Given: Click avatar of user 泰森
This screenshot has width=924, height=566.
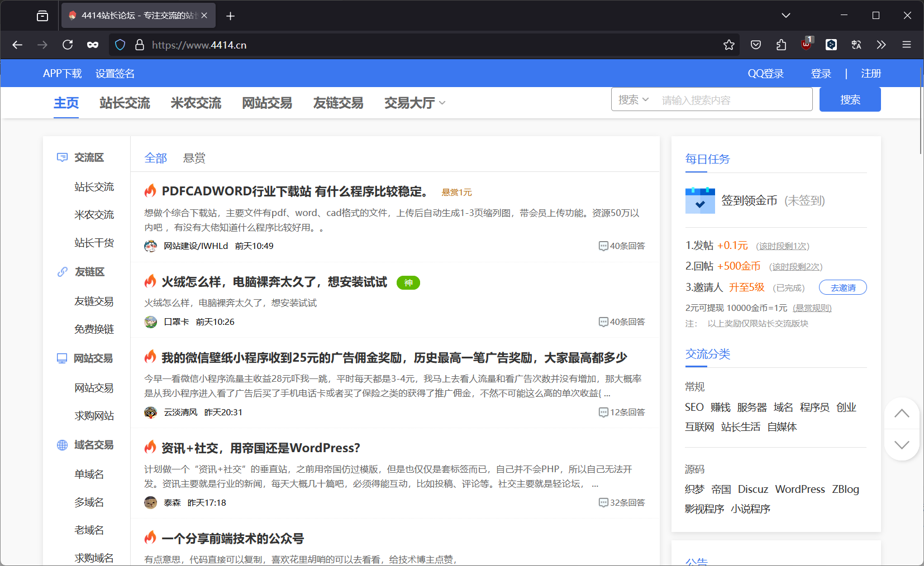Looking at the screenshot, I should pyautogui.click(x=150, y=503).
